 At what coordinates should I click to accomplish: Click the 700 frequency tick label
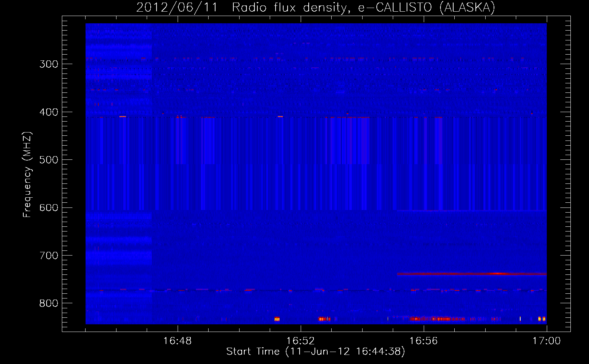tap(49, 256)
